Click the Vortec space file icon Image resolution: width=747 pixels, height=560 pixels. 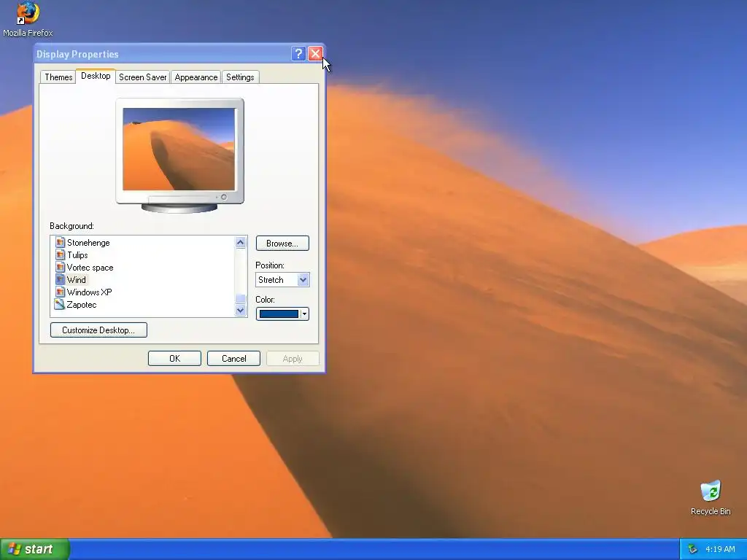[60, 267]
